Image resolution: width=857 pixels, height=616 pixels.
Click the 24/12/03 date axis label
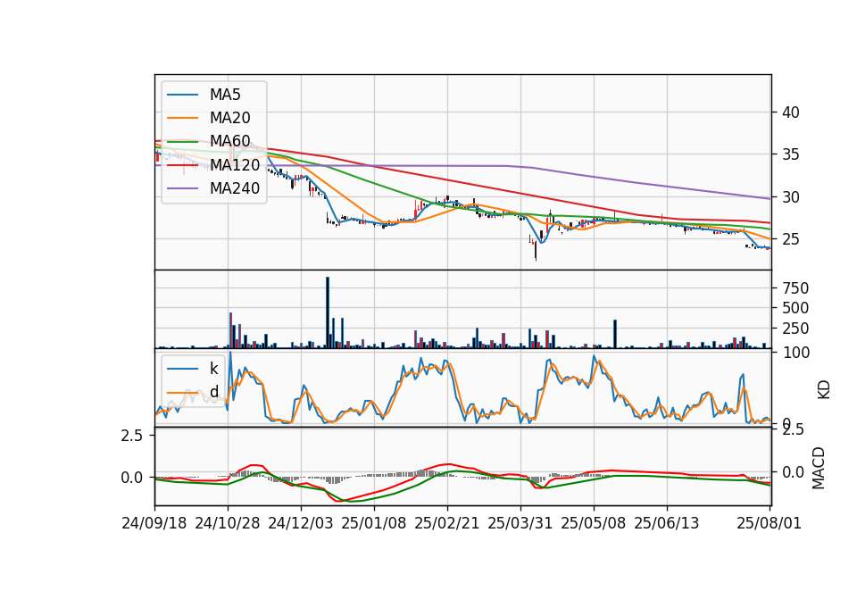301,523
